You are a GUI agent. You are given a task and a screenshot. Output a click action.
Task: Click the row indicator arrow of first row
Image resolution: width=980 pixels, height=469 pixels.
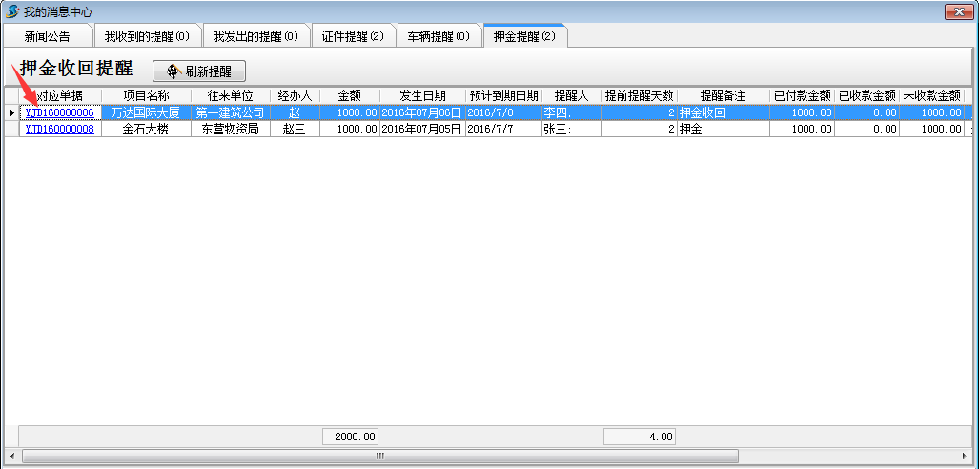[11, 112]
